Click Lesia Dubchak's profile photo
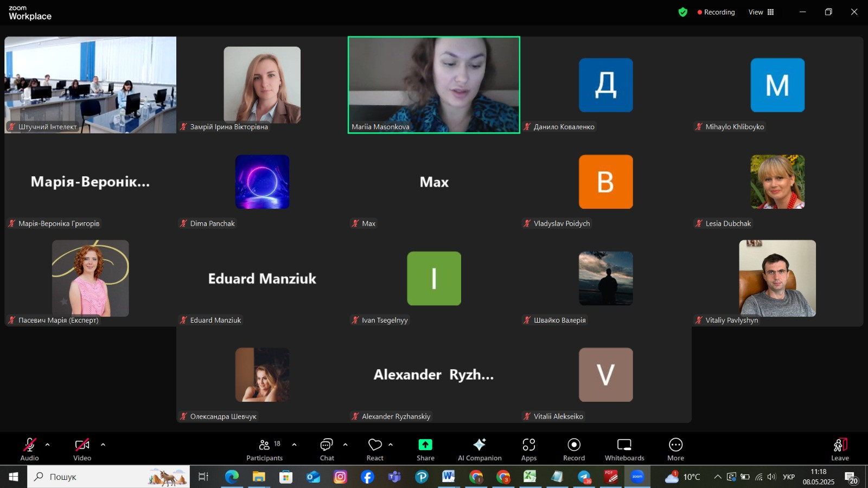The height and width of the screenshot is (488, 868). pyautogui.click(x=777, y=182)
